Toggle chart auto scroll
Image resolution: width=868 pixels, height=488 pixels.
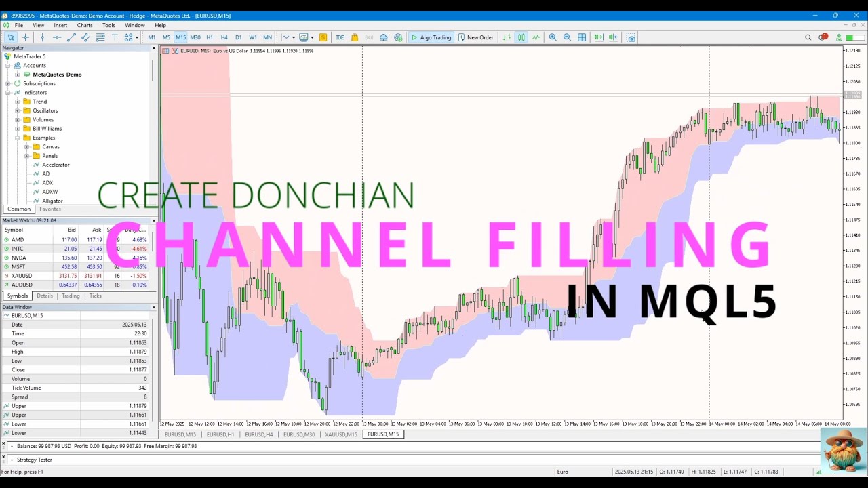coord(599,37)
